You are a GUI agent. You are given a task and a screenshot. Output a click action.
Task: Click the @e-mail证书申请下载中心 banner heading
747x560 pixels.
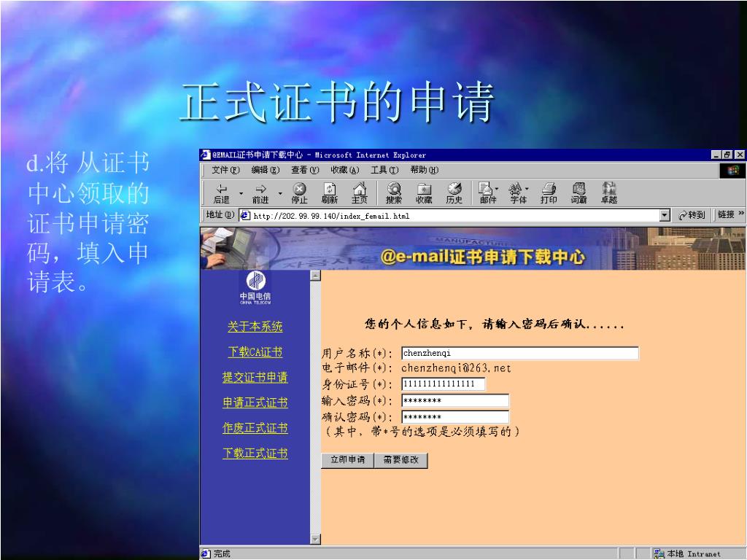tap(482, 257)
